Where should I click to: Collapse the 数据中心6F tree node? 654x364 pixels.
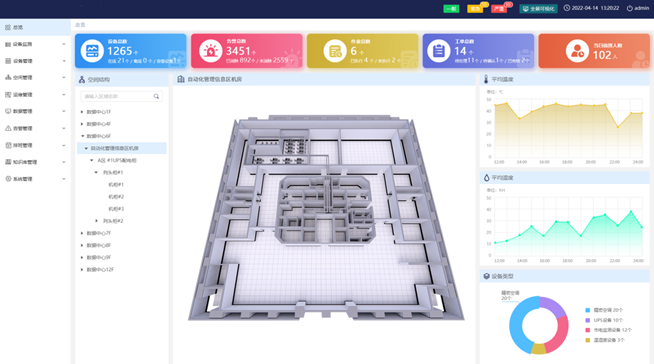point(82,136)
